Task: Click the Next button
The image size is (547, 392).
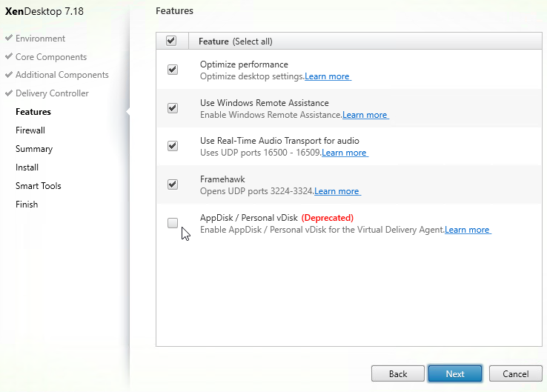Action: (455, 374)
